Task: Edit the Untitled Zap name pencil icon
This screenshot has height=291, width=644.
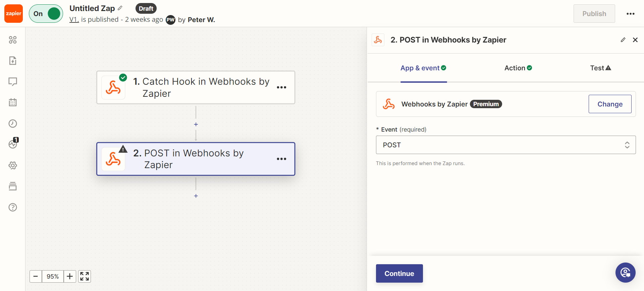Action: point(120,8)
